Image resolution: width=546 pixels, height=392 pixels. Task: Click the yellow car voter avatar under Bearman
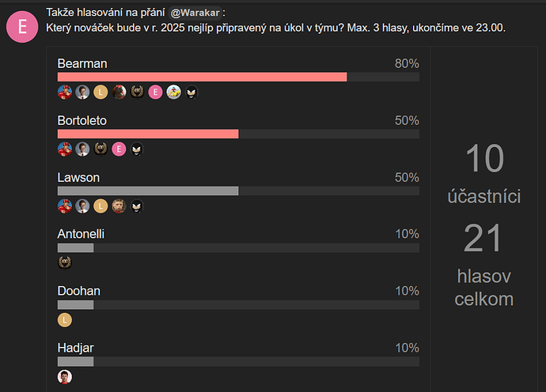(173, 92)
